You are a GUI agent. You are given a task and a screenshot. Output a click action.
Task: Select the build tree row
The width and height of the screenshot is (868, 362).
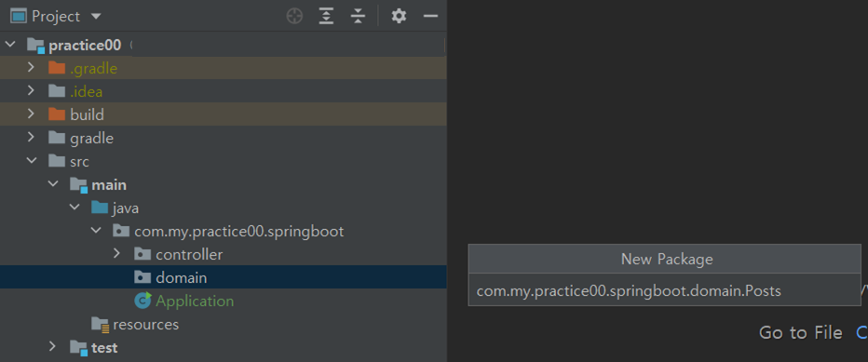tap(224, 114)
